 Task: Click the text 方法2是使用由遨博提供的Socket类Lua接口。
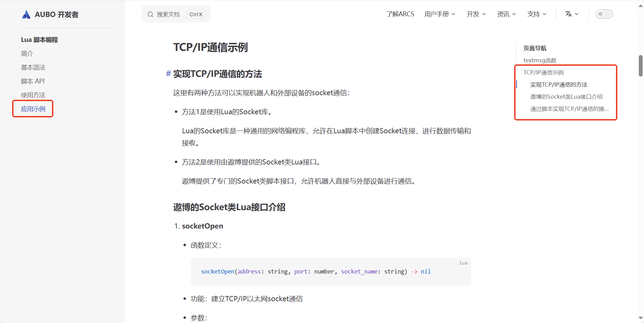tap(252, 162)
